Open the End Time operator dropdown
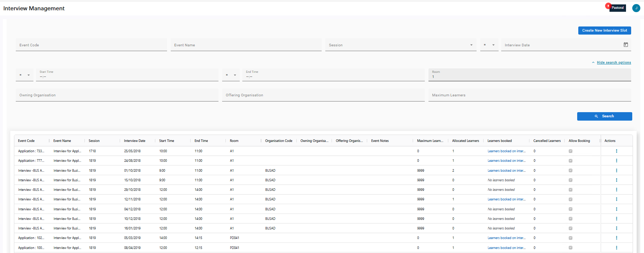This screenshot has width=644, height=253. [x=231, y=75]
